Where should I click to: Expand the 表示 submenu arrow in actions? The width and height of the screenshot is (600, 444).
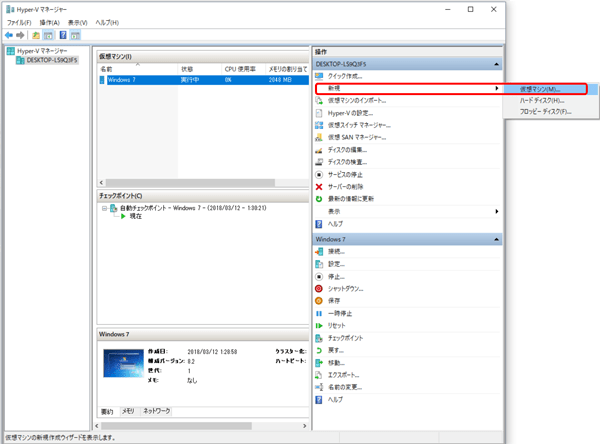[x=496, y=211]
